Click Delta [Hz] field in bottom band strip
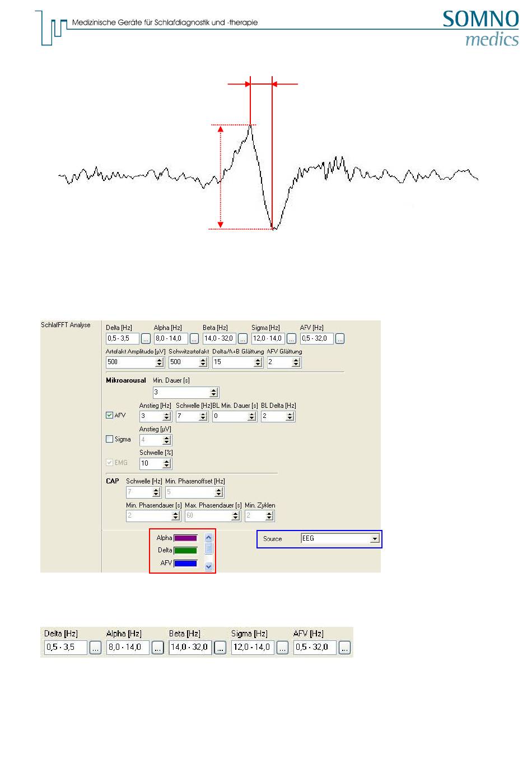Image resolution: width=532 pixels, height=777 pixels. (66, 648)
